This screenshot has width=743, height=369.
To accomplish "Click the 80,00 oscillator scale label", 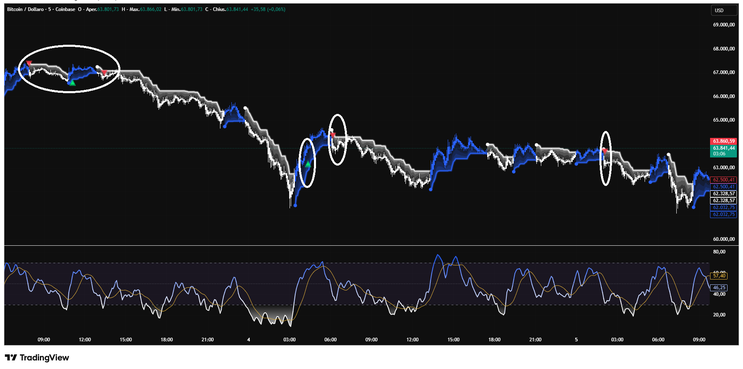I will click(719, 252).
